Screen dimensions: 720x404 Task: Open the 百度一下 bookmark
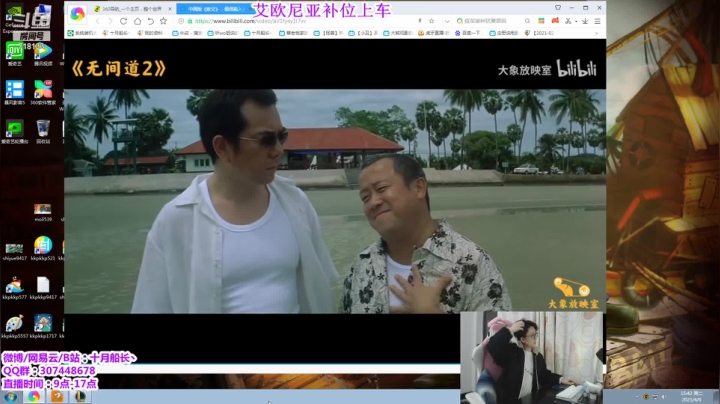coord(469,33)
